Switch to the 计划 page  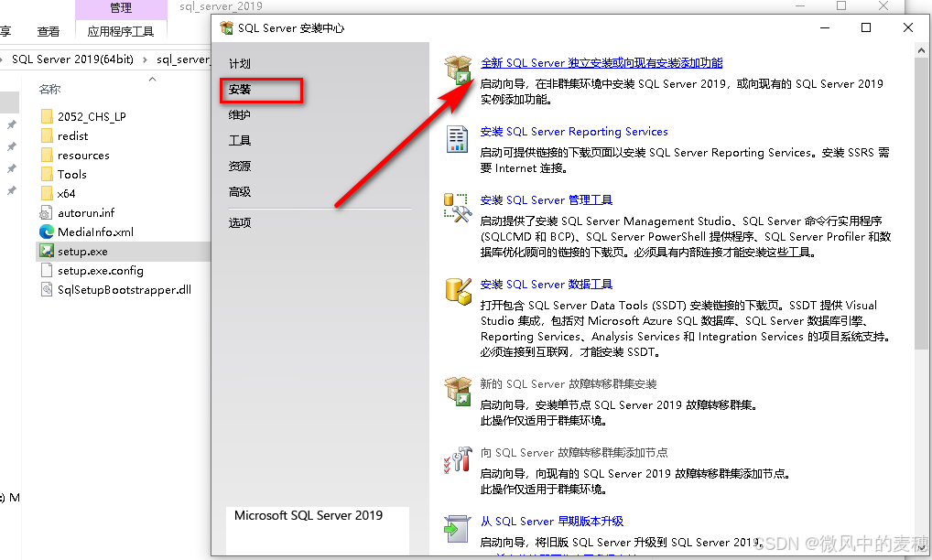coord(240,64)
